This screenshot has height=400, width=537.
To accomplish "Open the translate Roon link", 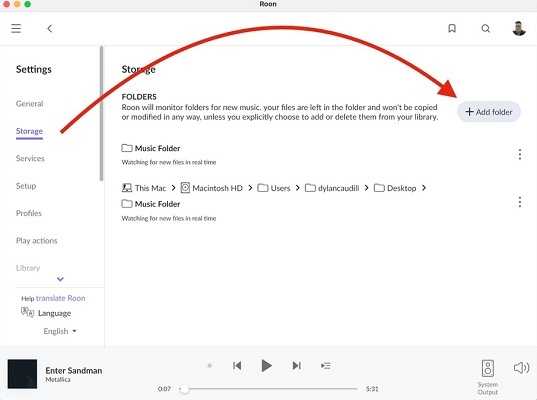I will [61, 298].
